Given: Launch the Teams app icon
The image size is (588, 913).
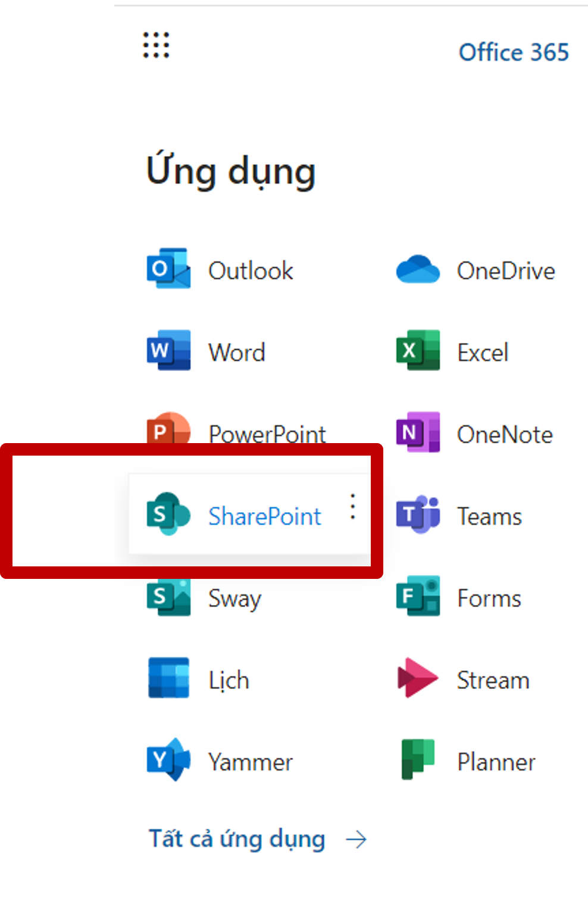Looking at the screenshot, I should tap(418, 514).
